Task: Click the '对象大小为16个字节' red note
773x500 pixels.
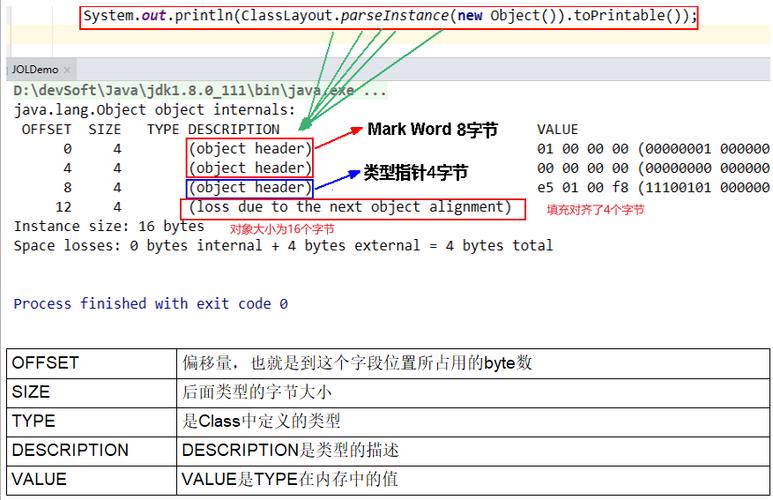Action: tap(282, 229)
